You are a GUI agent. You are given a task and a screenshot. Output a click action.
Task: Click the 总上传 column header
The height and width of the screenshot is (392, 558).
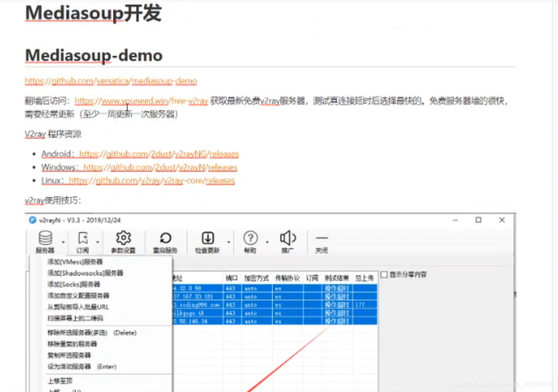tap(365, 278)
